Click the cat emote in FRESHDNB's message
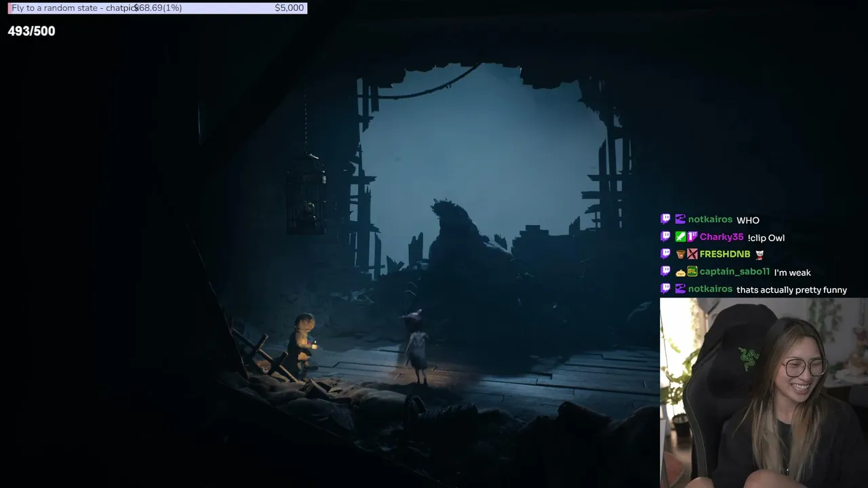Image resolution: width=868 pixels, height=488 pixels. [759, 255]
